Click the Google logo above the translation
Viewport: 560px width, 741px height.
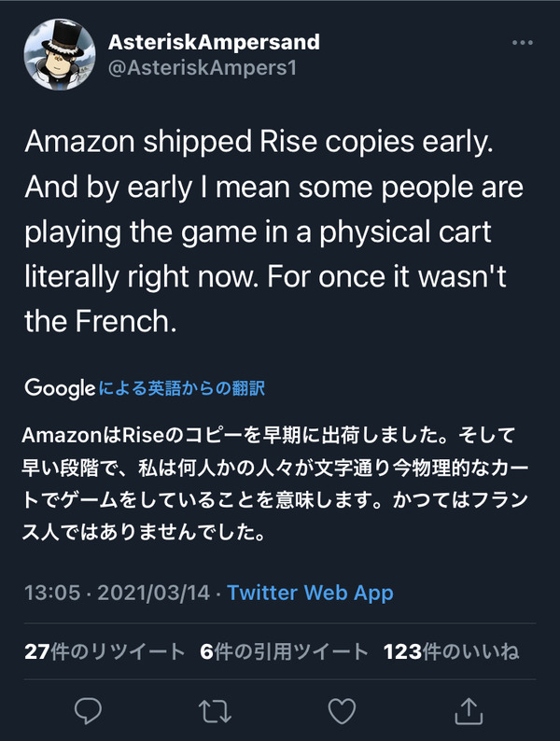point(60,387)
